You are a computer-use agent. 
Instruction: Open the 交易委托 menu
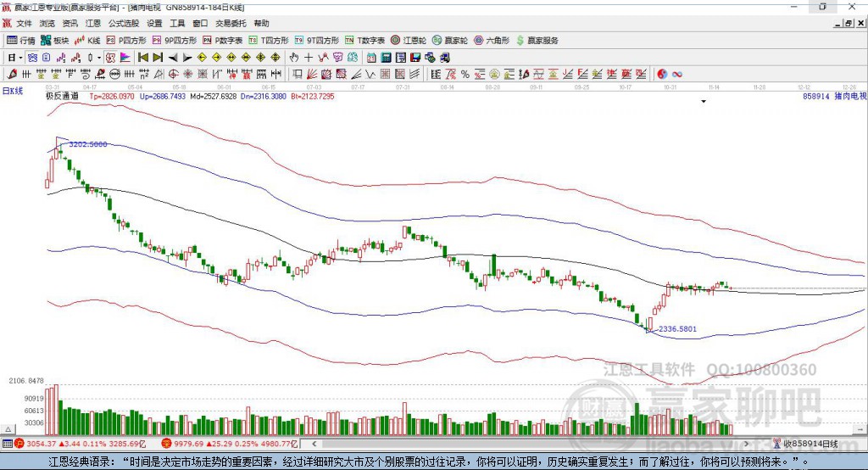click(x=231, y=23)
